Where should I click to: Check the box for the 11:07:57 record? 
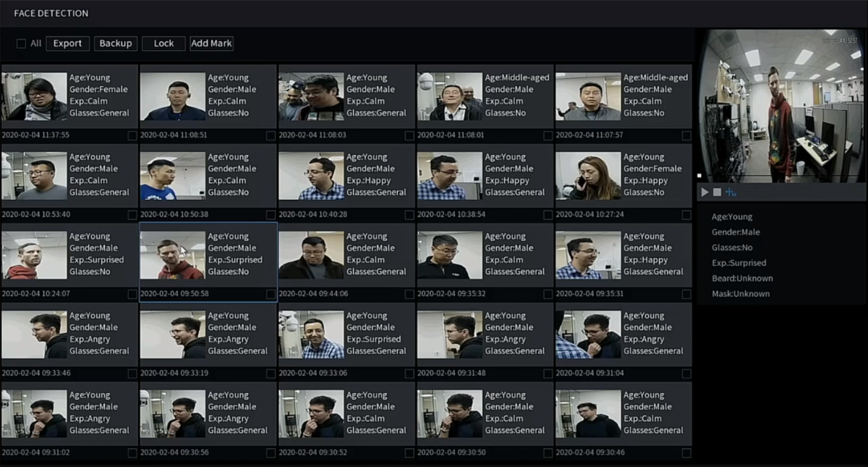click(686, 135)
